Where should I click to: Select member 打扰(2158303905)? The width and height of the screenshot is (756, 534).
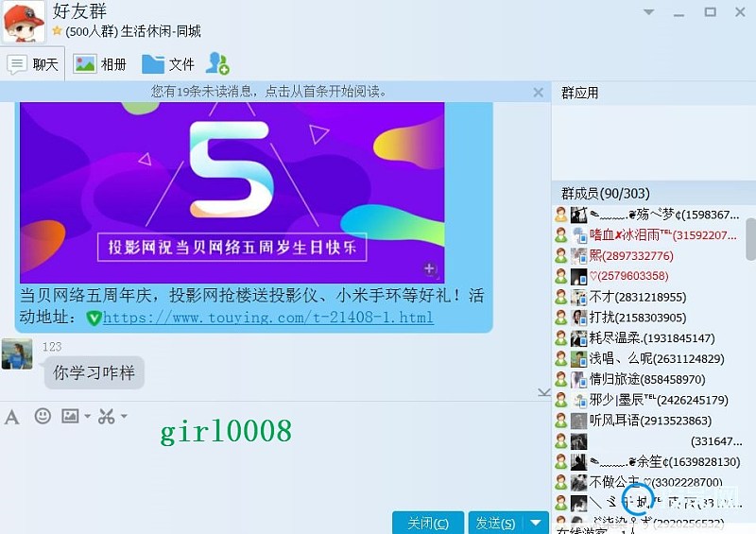point(650,318)
